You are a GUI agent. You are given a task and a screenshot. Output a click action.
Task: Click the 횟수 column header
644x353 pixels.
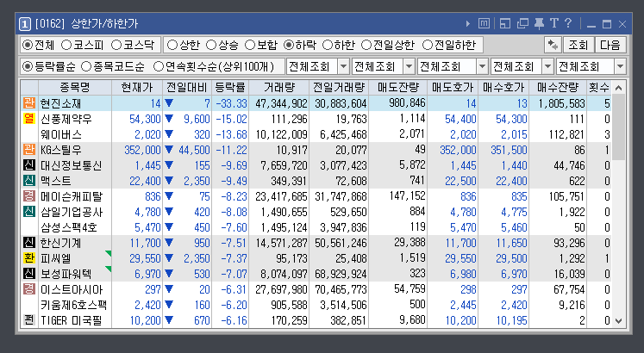tap(599, 87)
